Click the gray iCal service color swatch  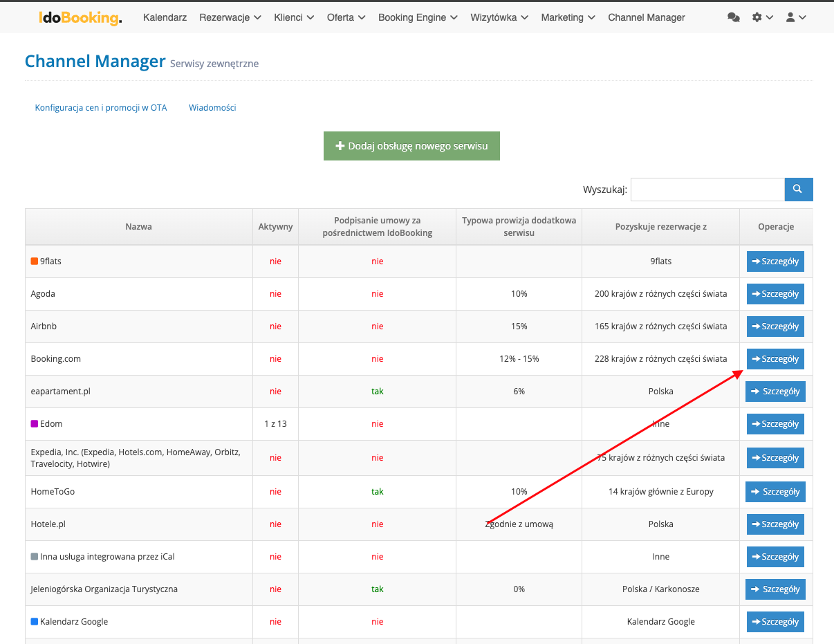(35, 557)
